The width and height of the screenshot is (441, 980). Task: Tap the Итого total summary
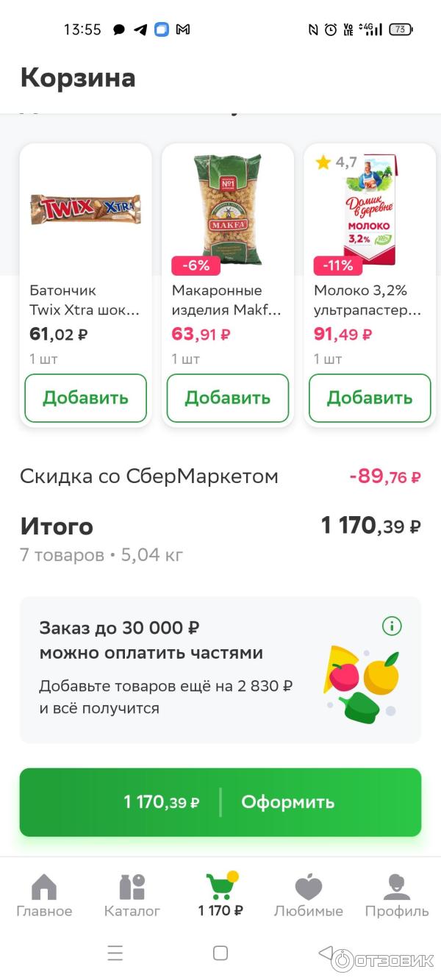[220, 538]
